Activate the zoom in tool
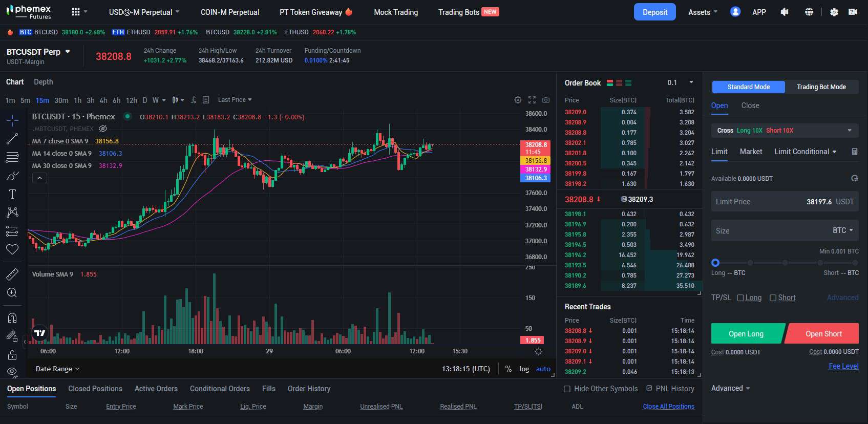This screenshot has height=424, width=868. (12, 293)
